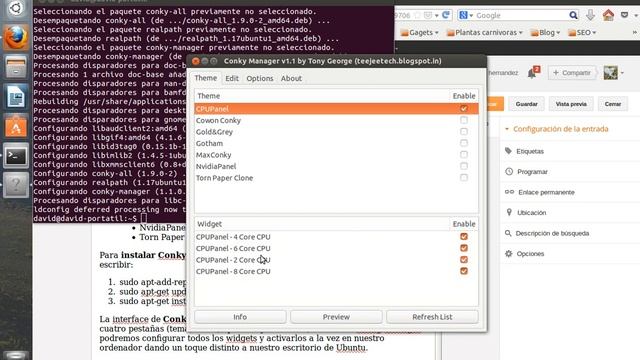Click the Programar clock icon

(x=509, y=171)
